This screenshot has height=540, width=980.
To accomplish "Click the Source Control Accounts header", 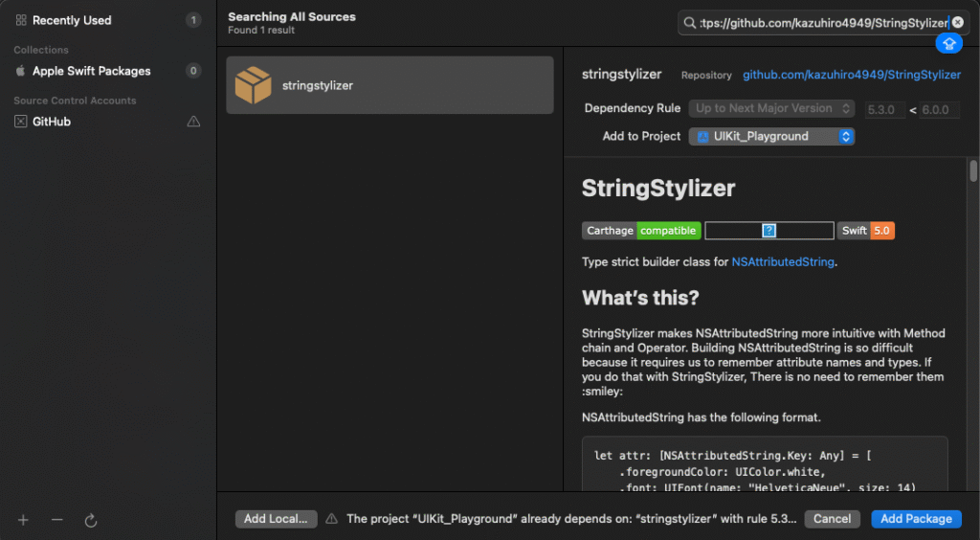I will click(x=75, y=101).
